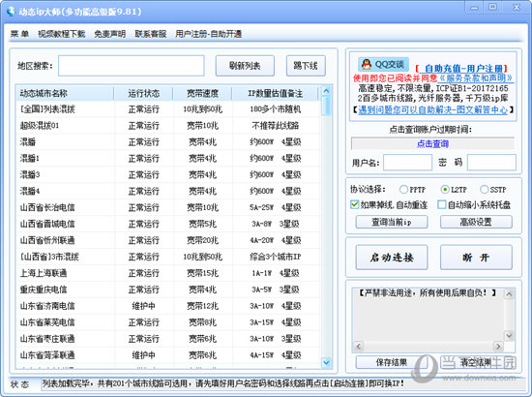The width and height of the screenshot is (532, 397).
Task: Click the 地区搜索 input field
Action: point(132,66)
